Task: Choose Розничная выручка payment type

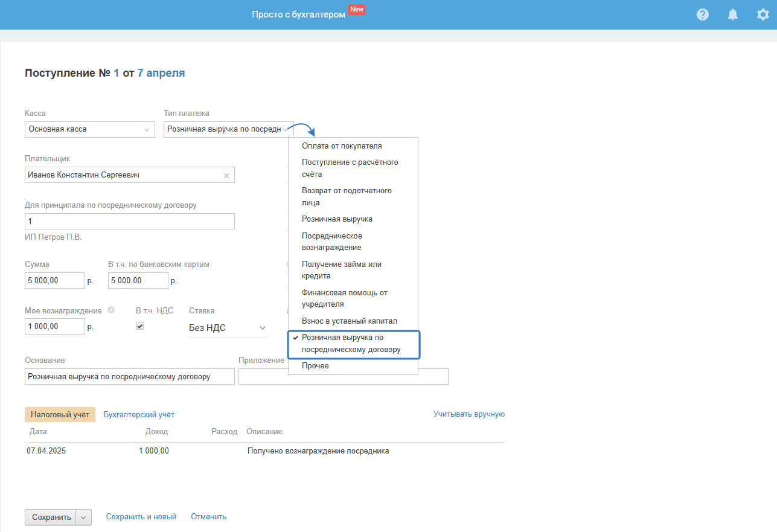Action: coord(353,219)
